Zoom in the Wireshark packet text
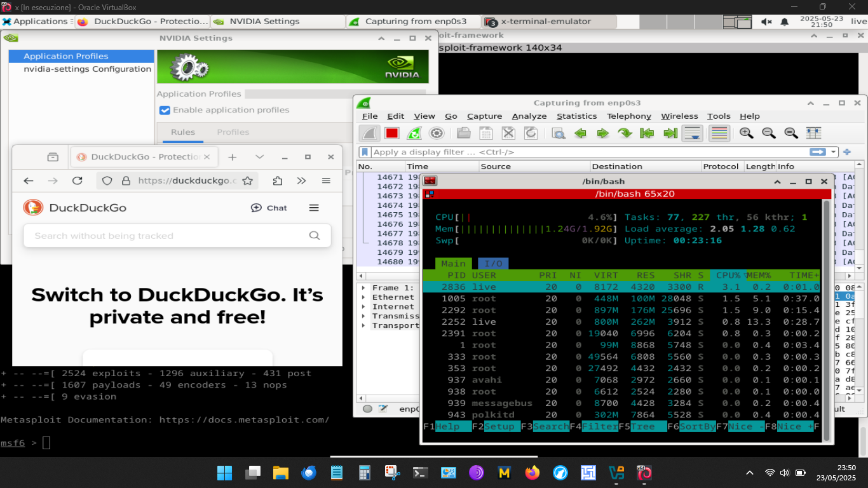Screen dimensions: 868x488 click(747, 133)
